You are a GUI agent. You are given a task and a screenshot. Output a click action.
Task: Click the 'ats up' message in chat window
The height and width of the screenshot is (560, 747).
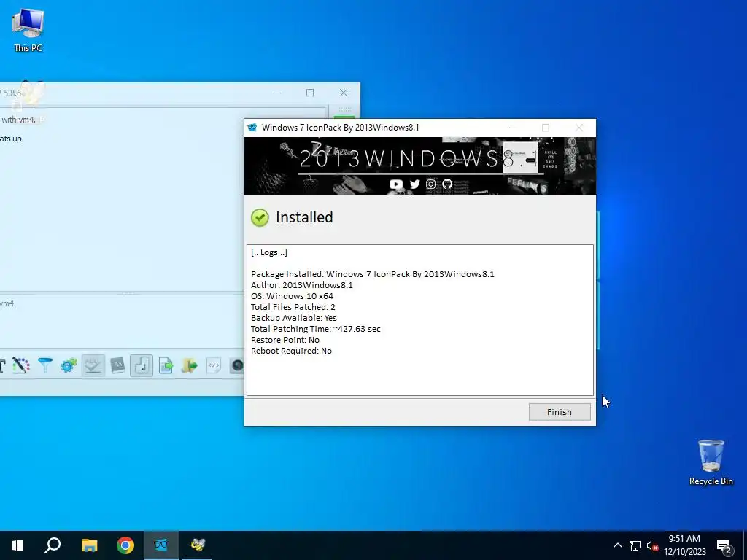pyautogui.click(x=10, y=139)
